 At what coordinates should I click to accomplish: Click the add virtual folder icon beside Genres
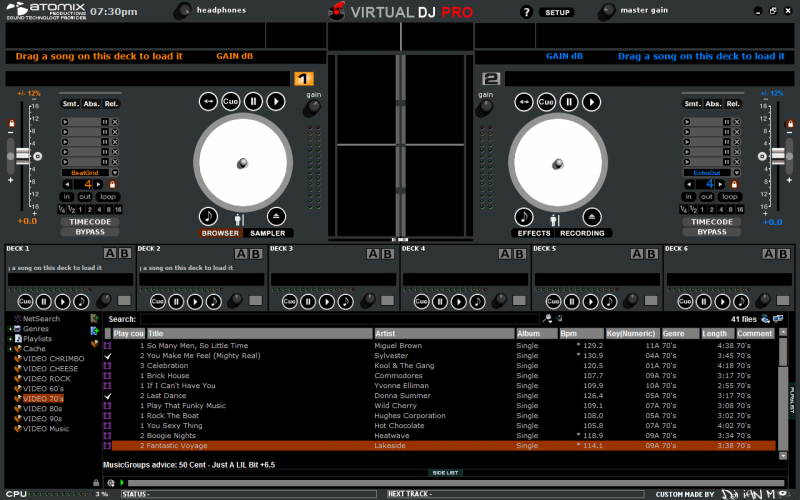[94, 331]
